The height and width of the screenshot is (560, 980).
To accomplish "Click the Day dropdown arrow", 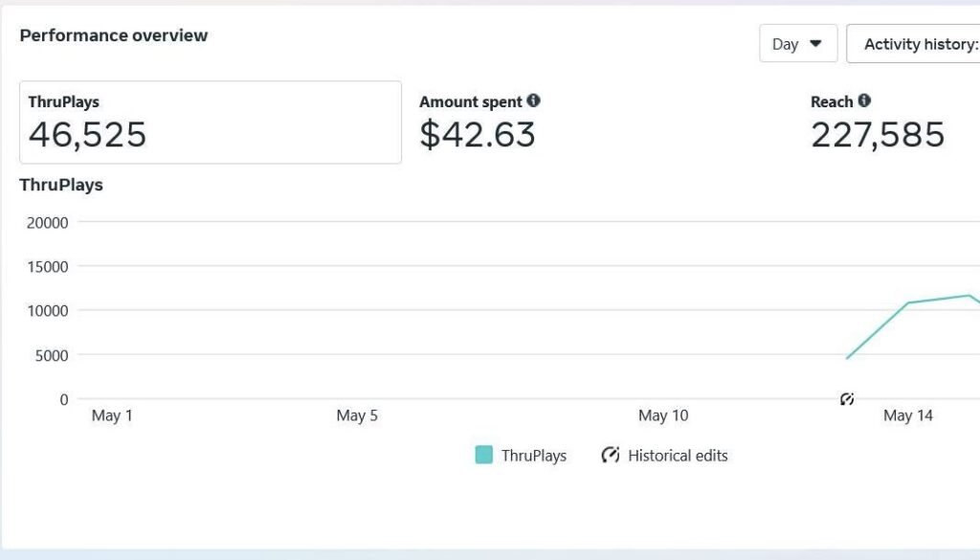I will [815, 44].
